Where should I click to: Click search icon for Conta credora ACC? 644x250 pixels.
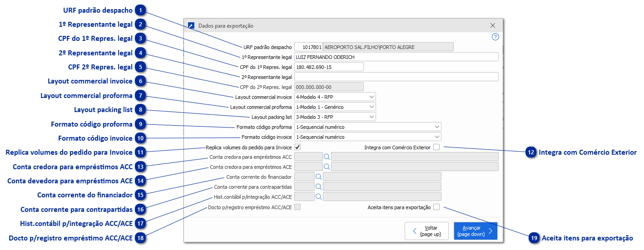coord(327,157)
